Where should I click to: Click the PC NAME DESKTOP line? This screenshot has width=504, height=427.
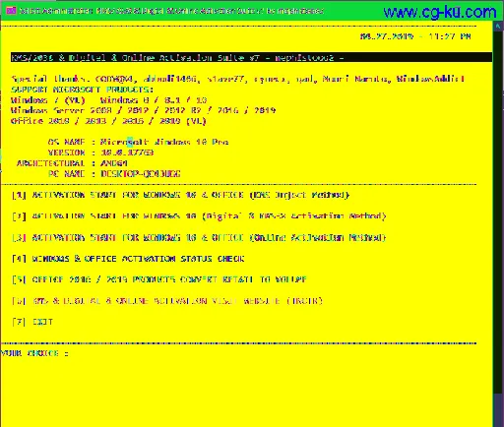(114, 174)
